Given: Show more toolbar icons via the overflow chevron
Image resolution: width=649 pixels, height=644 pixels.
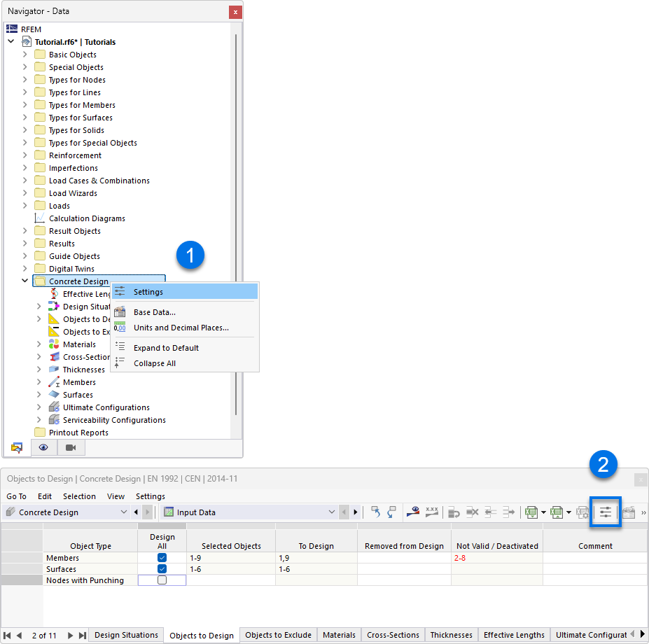Looking at the screenshot, I should [x=643, y=513].
